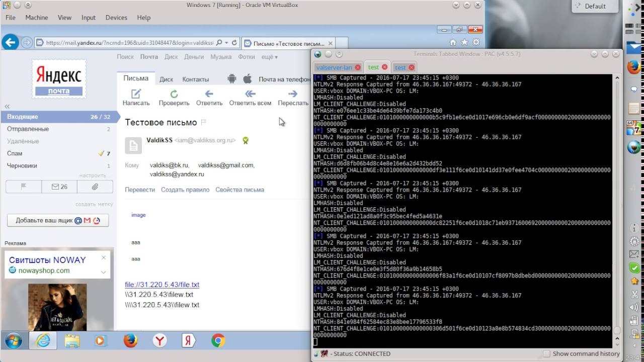Image resolution: width=644 pixels, height=362 pixels.
Task: Click the sender avatar document icon
Action: (133, 145)
